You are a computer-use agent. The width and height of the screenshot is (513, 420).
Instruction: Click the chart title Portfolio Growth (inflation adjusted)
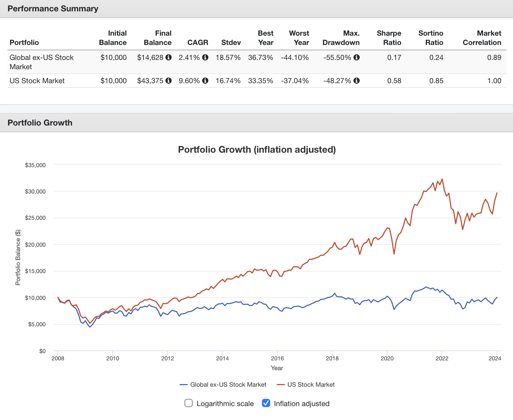[257, 150]
